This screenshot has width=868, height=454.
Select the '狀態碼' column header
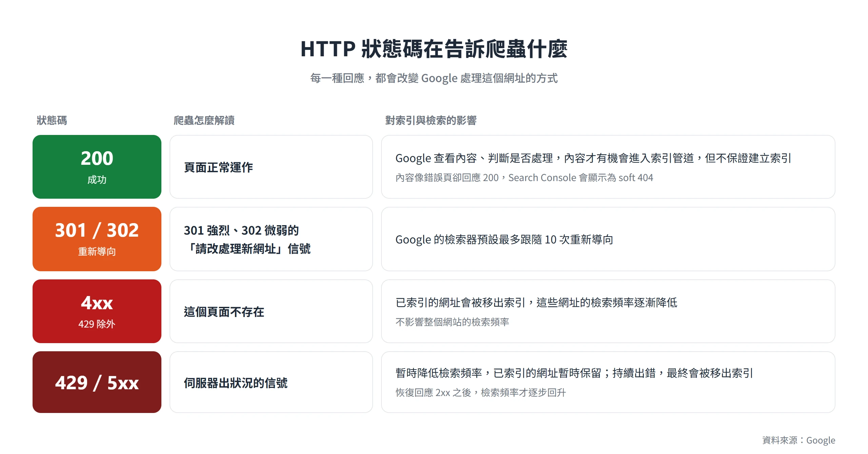(52, 120)
